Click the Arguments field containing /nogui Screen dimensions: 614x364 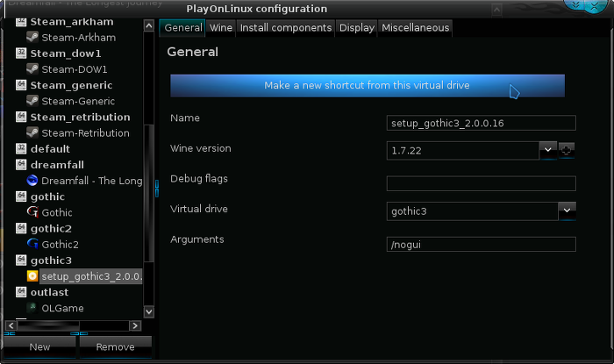pyautogui.click(x=482, y=244)
